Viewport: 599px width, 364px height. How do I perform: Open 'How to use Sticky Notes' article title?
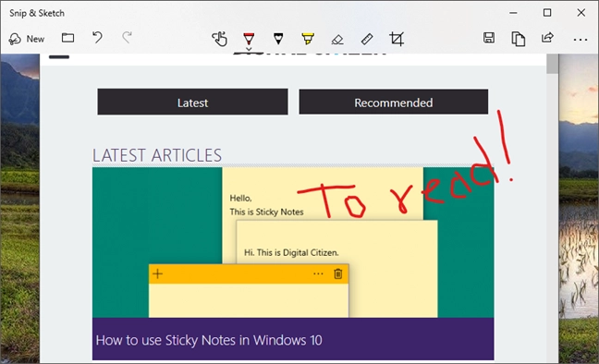[x=209, y=340]
